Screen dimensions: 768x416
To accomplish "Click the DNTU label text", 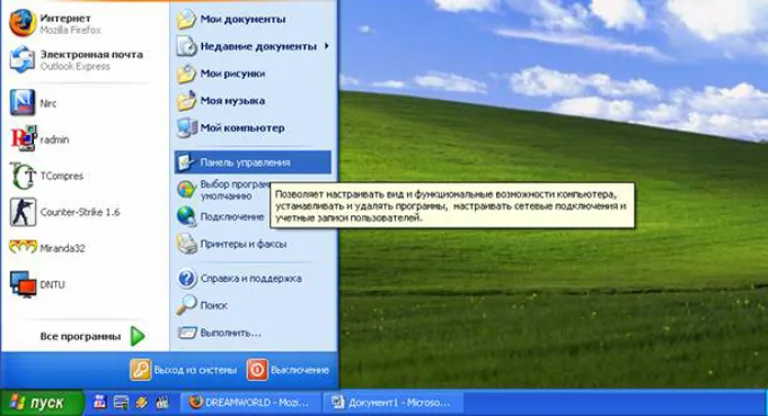I will pos(52,285).
